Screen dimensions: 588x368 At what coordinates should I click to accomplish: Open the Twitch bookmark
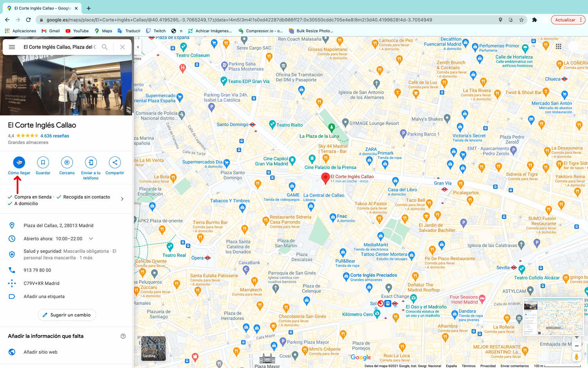click(156, 31)
